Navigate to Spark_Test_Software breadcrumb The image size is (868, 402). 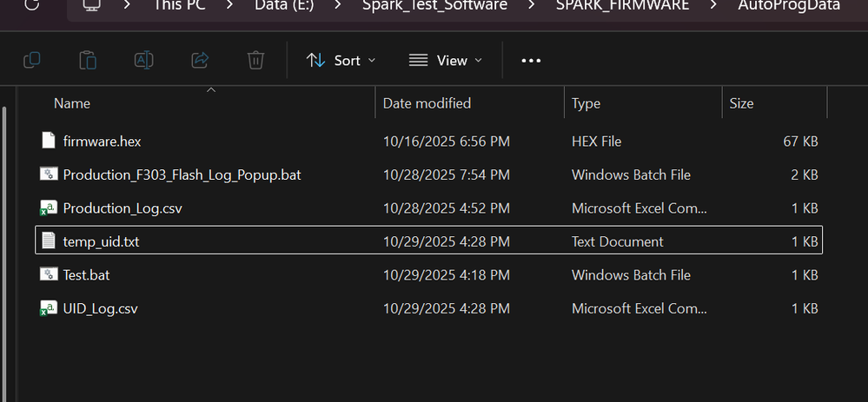(x=434, y=5)
